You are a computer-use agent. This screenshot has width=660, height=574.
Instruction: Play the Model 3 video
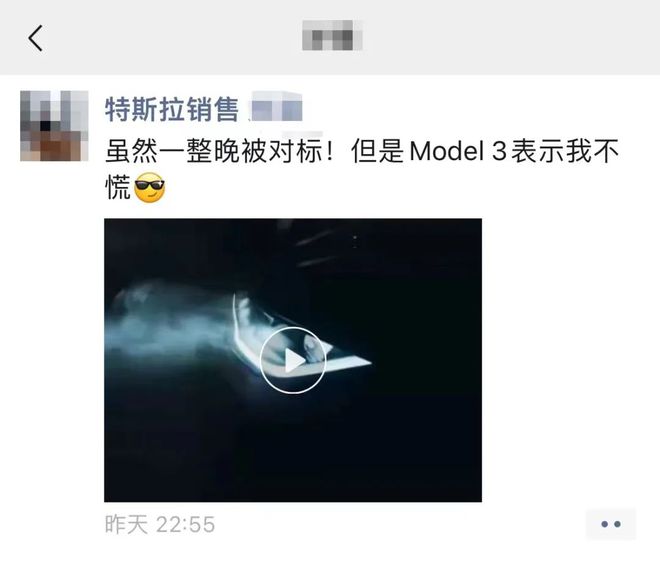[x=293, y=360]
